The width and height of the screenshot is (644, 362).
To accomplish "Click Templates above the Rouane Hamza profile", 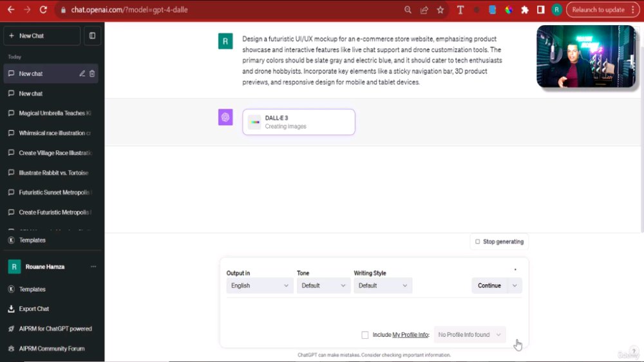I will (32, 240).
